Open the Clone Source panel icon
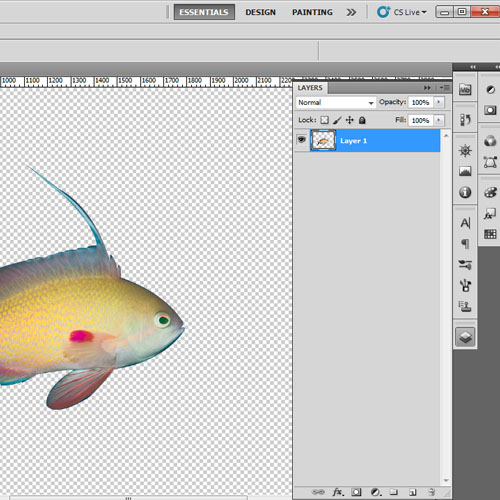This screenshot has width=500, height=500. pyautogui.click(x=465, y=306)
